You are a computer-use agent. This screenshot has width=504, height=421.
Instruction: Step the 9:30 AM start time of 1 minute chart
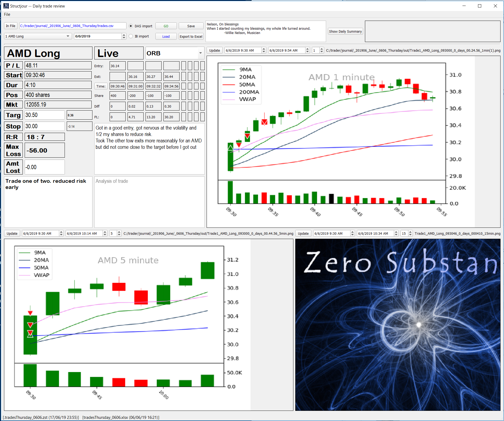(x=264, y=50)
